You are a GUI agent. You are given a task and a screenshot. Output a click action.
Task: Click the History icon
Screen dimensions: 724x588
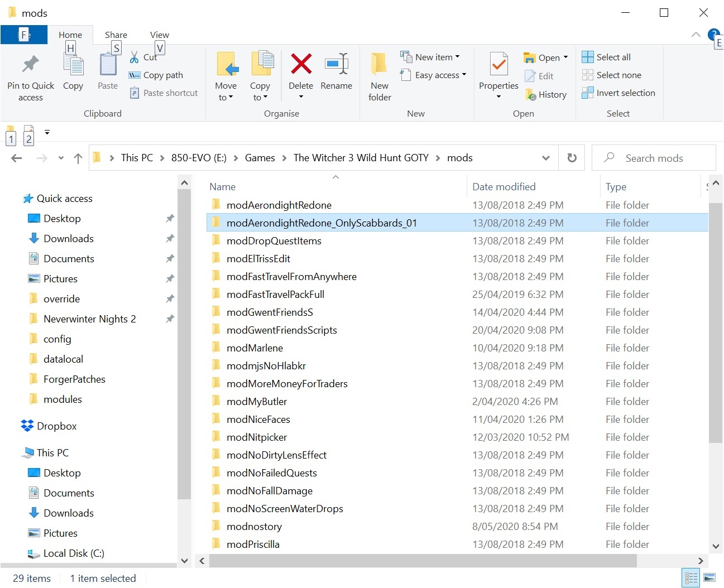coord(530,95)
